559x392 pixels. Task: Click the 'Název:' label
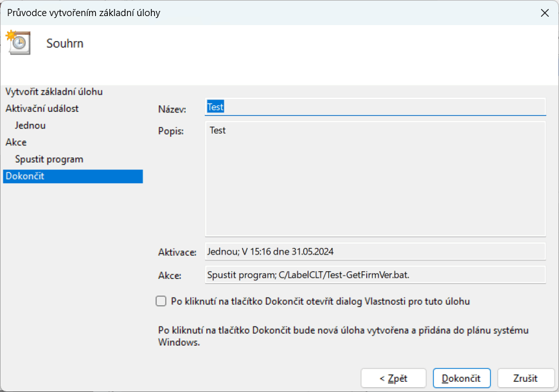pyautogui.click(x=172, y=109)
